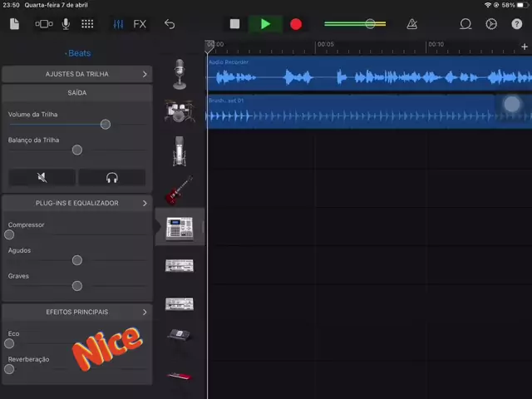Tap the microphone instrument button in toolbar

(66, 24)
